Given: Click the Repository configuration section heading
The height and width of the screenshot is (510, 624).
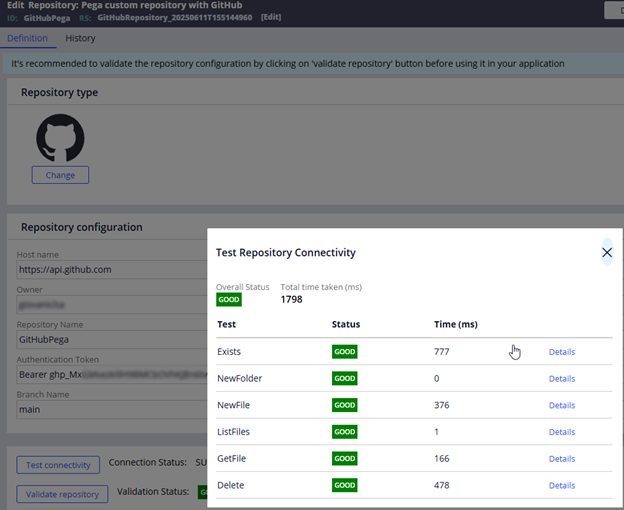Looking at the screenshot, I should pos(82,227).
